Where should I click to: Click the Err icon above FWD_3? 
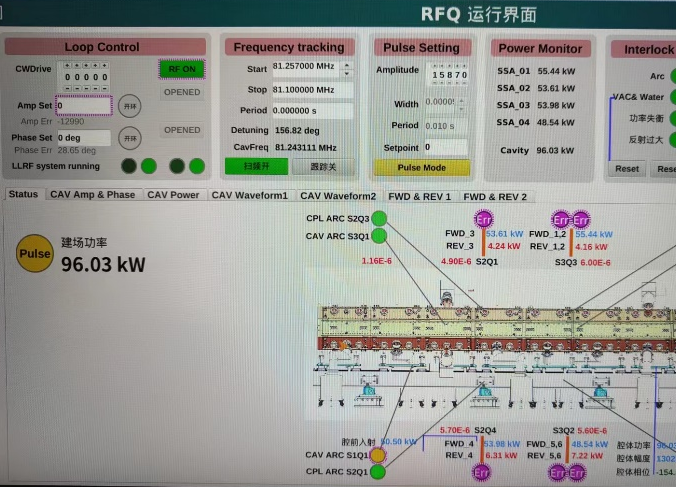tap(484, 220)
